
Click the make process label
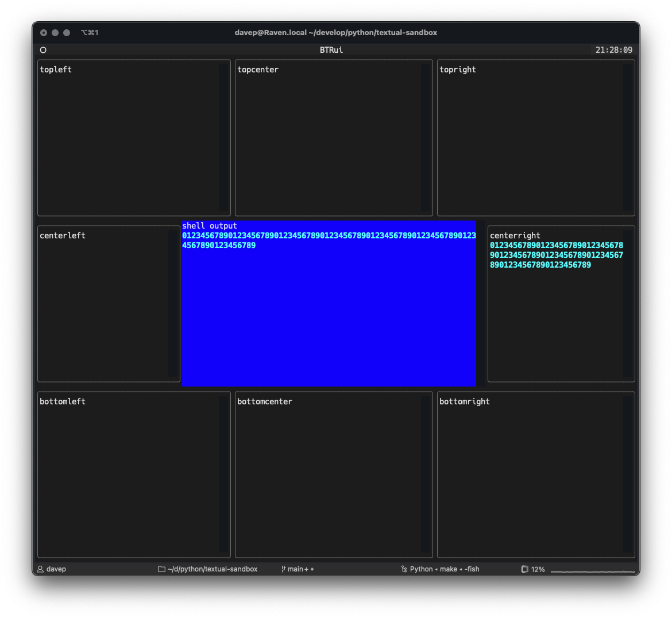[x=448, y=569]
